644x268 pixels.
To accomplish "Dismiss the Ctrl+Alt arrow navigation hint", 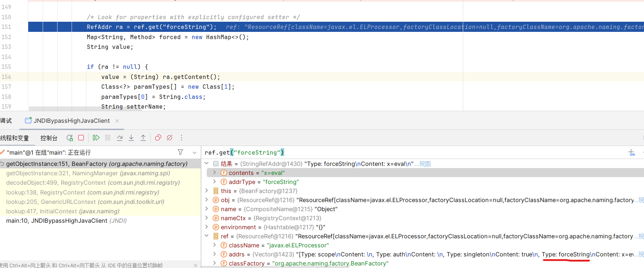I will [196, 265].
